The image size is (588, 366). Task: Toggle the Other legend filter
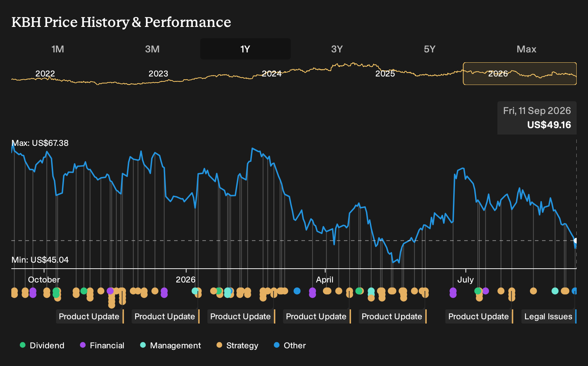coord(290,345)
